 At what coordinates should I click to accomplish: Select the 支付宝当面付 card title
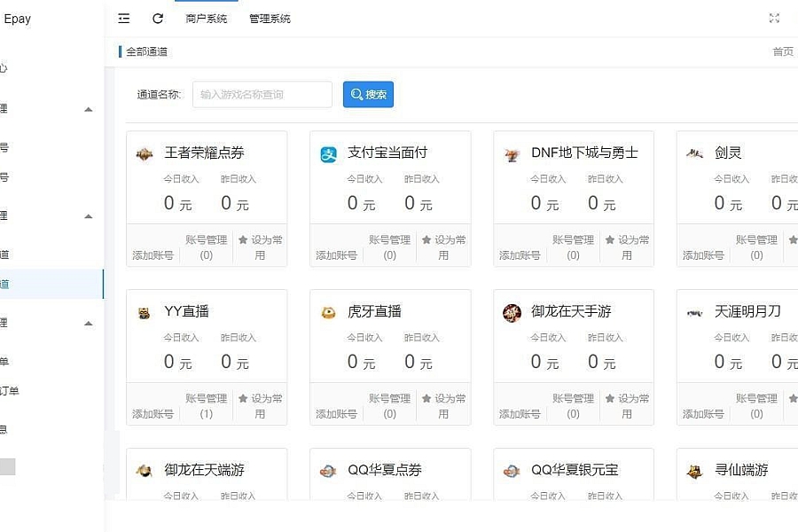coord(387,153)
